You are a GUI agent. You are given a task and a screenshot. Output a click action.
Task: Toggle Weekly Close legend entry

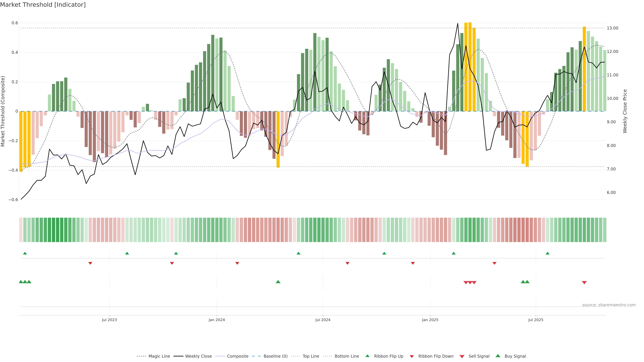(x=198, y=356)
